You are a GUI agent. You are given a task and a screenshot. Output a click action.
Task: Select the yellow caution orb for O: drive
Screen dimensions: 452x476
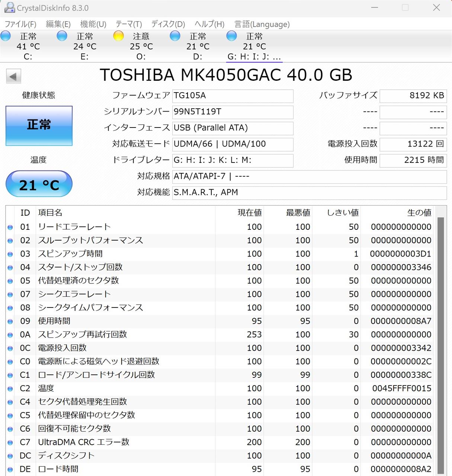tap(119, 36)
